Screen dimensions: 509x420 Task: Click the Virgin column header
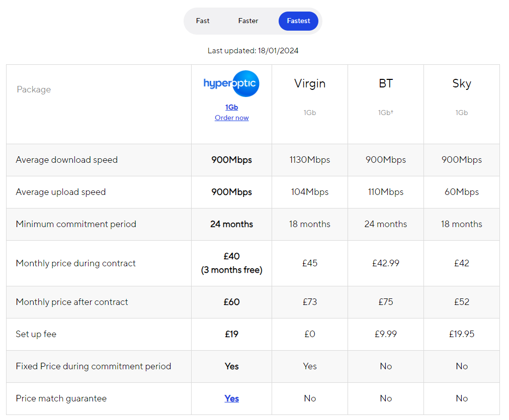[x=310, y=83]
